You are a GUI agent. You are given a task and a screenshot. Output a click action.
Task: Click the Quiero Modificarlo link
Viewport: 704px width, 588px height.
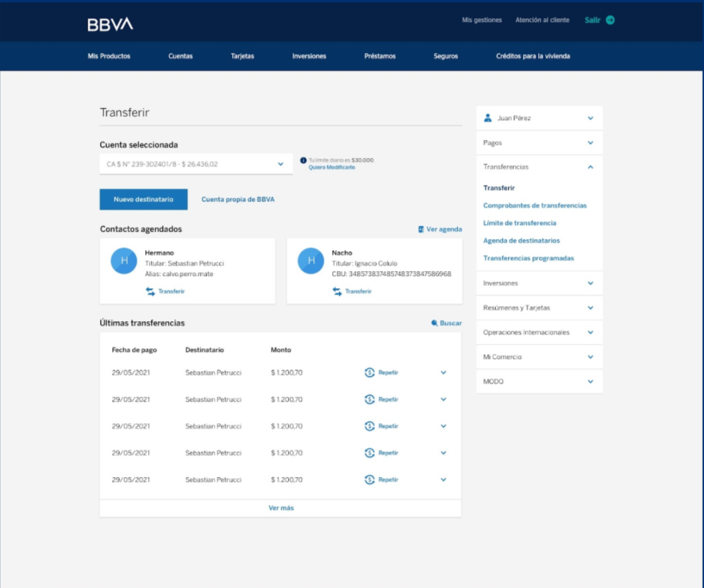(332, 167)
